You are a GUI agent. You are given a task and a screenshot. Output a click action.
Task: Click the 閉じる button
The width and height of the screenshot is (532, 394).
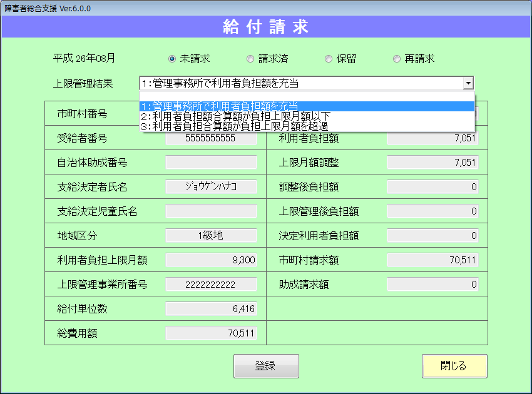coord(454,366)
